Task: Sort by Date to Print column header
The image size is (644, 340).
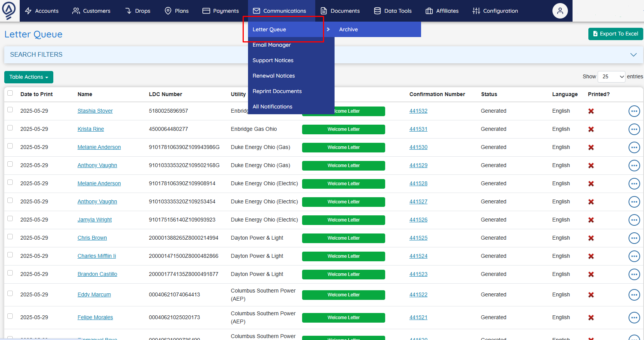Action: coord(36,94)
